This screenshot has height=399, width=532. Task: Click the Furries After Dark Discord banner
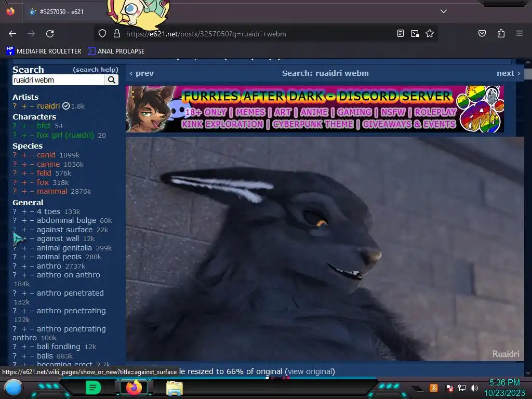(x=314, y=109)
